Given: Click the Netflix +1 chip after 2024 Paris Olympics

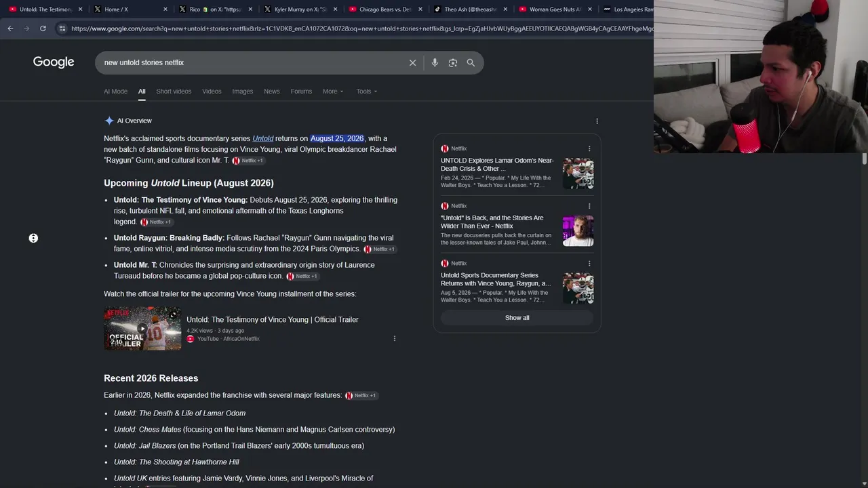Looking at the screenshot, I should (379, 249).
